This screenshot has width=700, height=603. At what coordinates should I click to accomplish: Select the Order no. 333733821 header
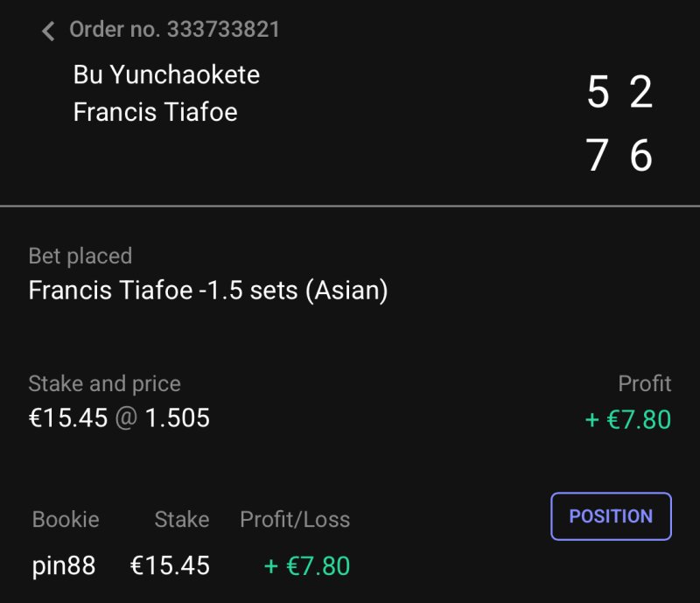(x=174, y=30)
